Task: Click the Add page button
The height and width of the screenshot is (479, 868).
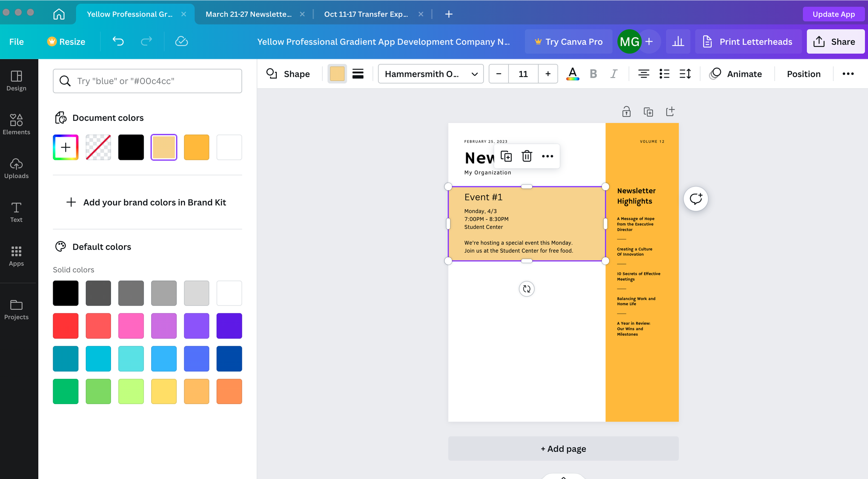Action: [563, 448]
